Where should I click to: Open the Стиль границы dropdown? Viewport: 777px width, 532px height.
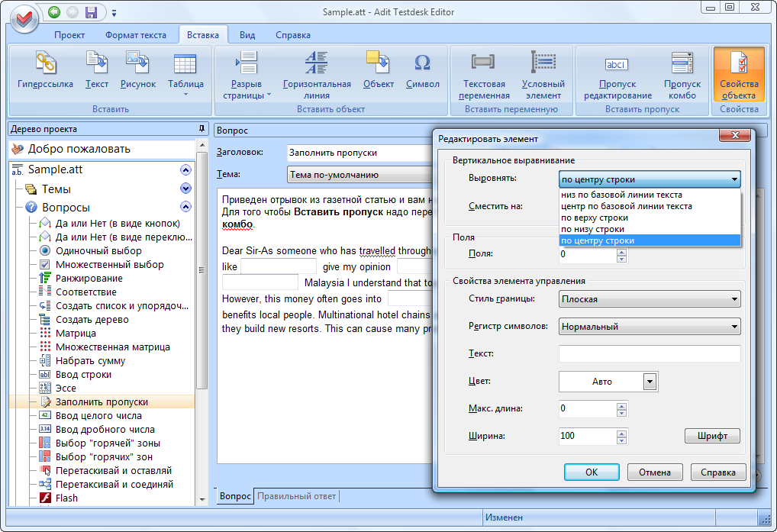tap(650, 299)
